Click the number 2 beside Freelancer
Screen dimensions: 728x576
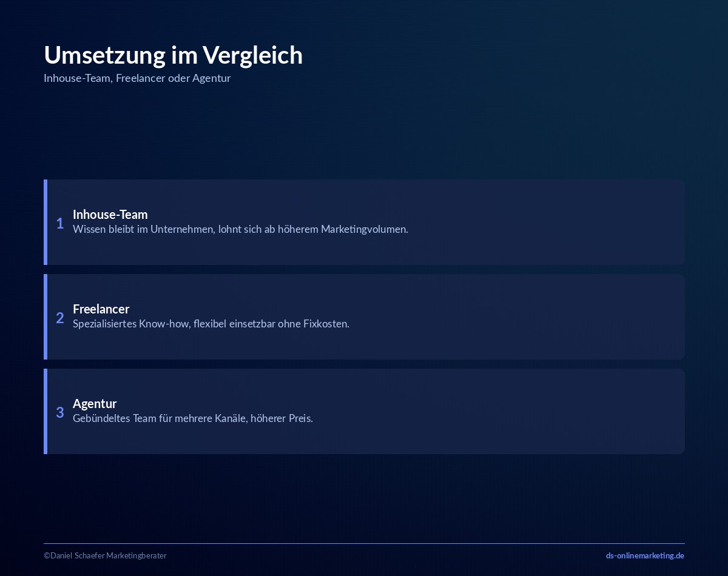point(60,318)
